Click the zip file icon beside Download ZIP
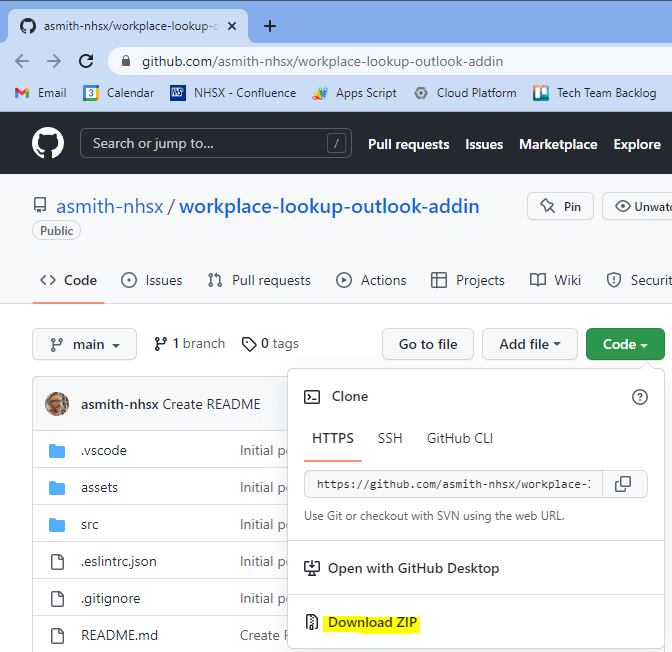This screenshot has width=672, height=652. click(312, 622)
